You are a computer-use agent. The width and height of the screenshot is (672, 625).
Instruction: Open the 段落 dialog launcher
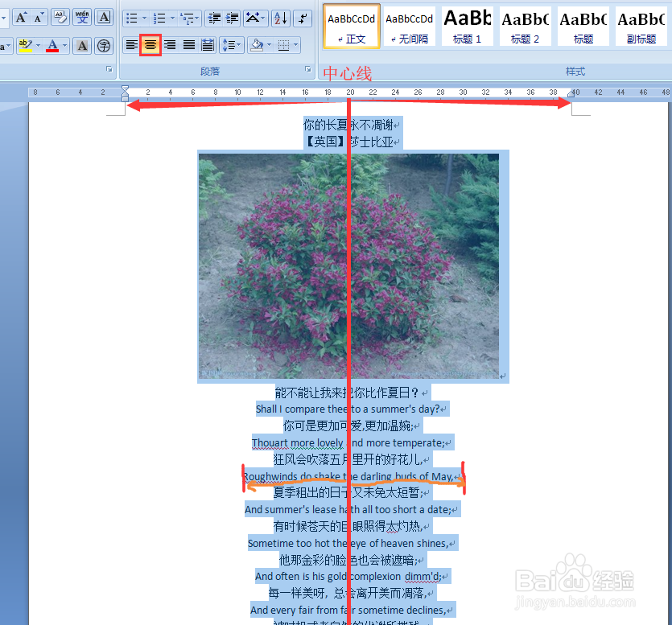point(307,69)
